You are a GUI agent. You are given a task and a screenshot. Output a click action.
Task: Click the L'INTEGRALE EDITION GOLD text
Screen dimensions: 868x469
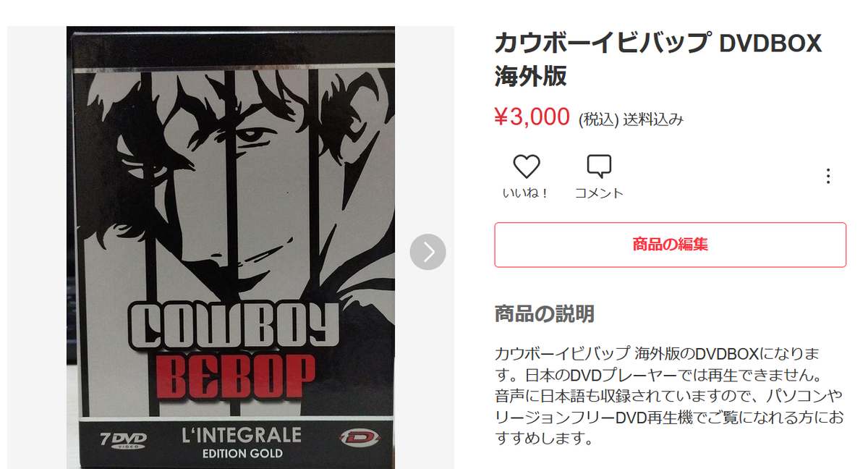click(242, 444)
